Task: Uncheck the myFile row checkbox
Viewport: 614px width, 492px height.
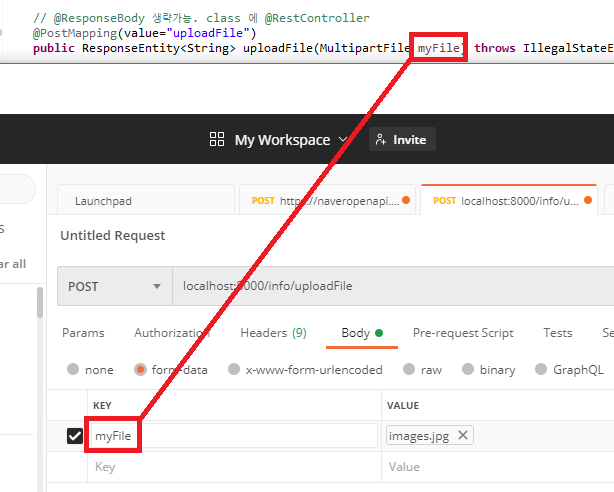Action: (x=74, y=436)
